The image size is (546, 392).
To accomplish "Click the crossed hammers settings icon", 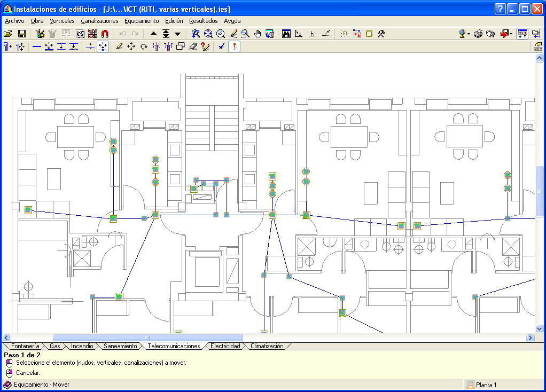I will click(381, 34).
